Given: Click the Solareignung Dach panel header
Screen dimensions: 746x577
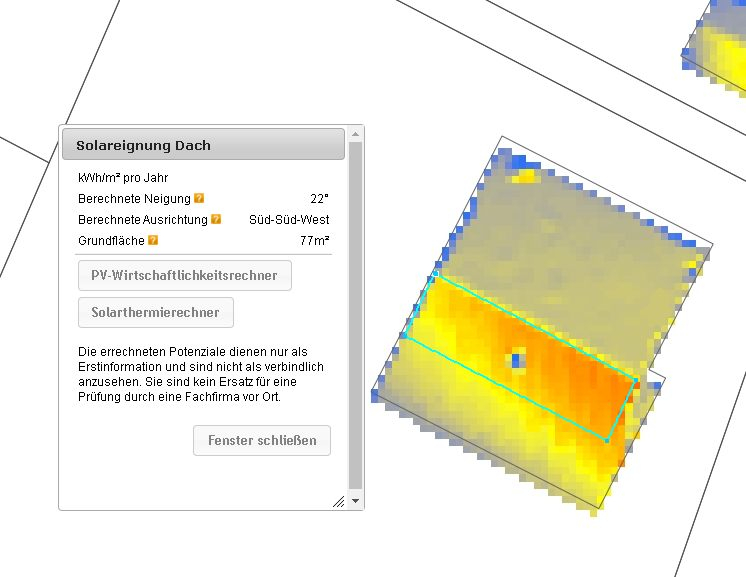Looking at the screenshot, I should click(x=203, y=145).
